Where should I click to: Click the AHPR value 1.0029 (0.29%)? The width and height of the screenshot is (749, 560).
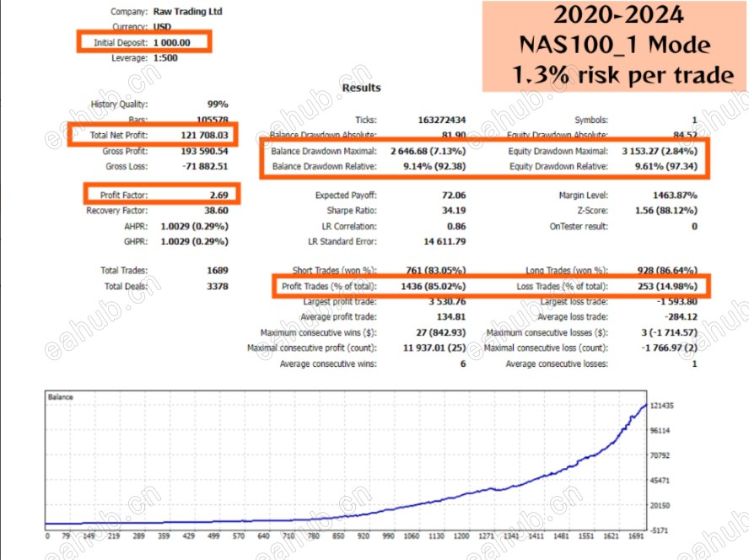(194, 226)
